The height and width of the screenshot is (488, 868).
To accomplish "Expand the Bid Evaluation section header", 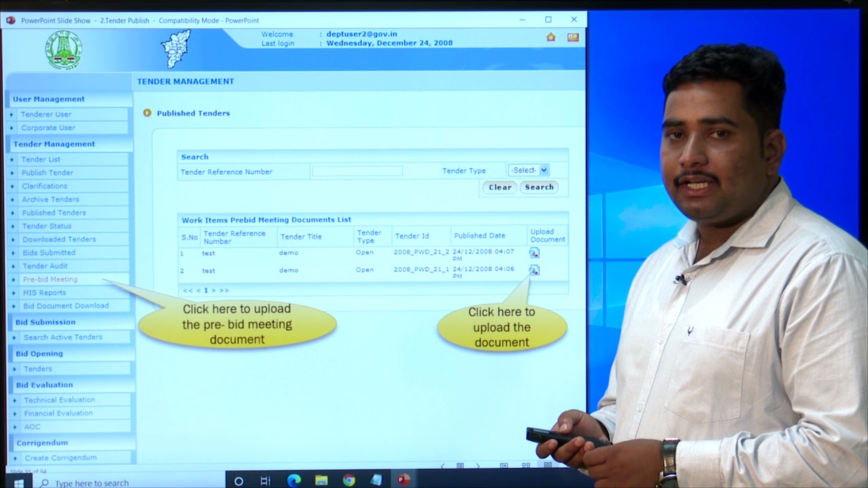I will [x=71, y=385].
